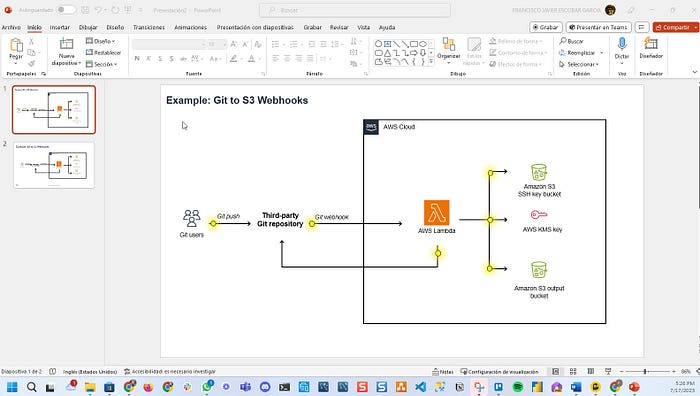
Task: Click the Nueva diapositiva slide icon
Action: [x=67, y=44]
